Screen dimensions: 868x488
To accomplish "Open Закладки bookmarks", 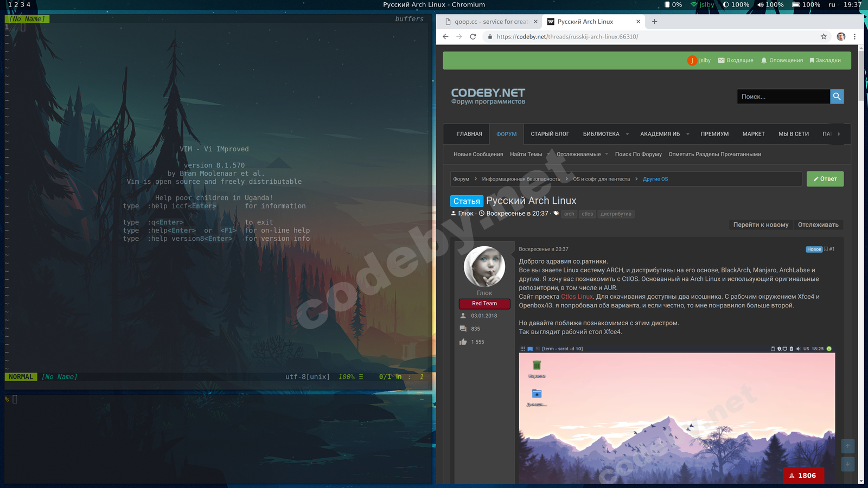I will tap(825, 60).
